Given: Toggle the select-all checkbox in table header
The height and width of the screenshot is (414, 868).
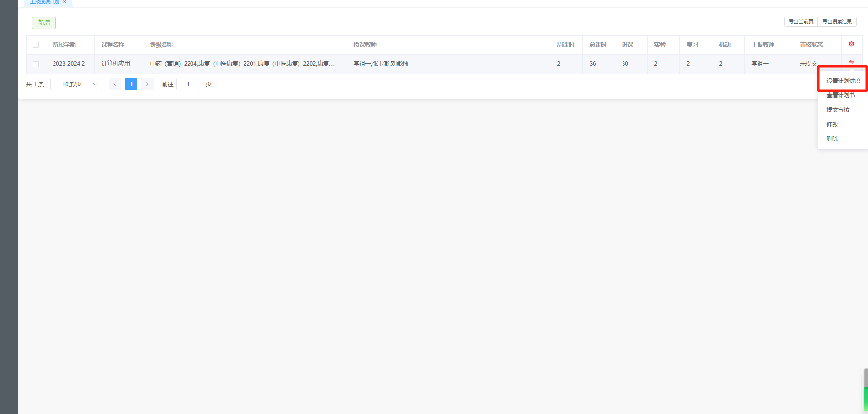Looking at the screenshot, I should click(36, 45).
